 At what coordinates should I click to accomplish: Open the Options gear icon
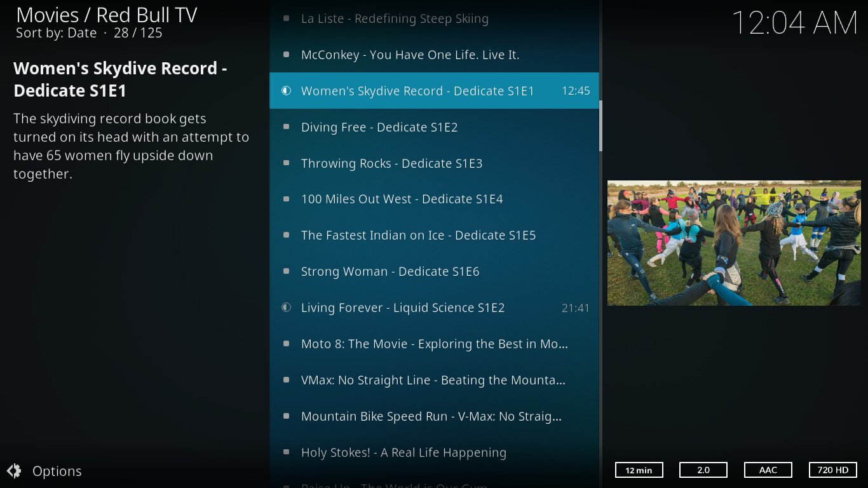coord(14,471)
